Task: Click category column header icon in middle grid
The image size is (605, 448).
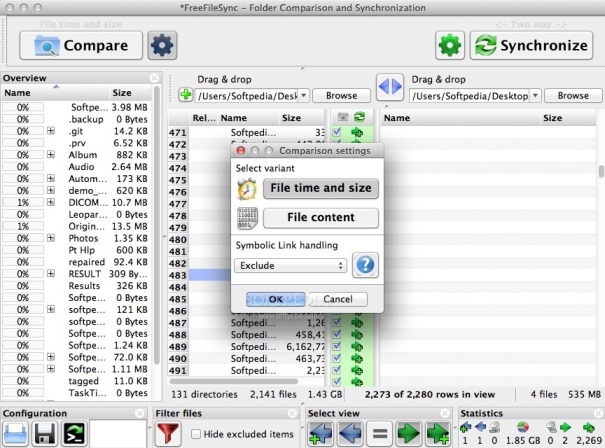Action: coord(342,117)
